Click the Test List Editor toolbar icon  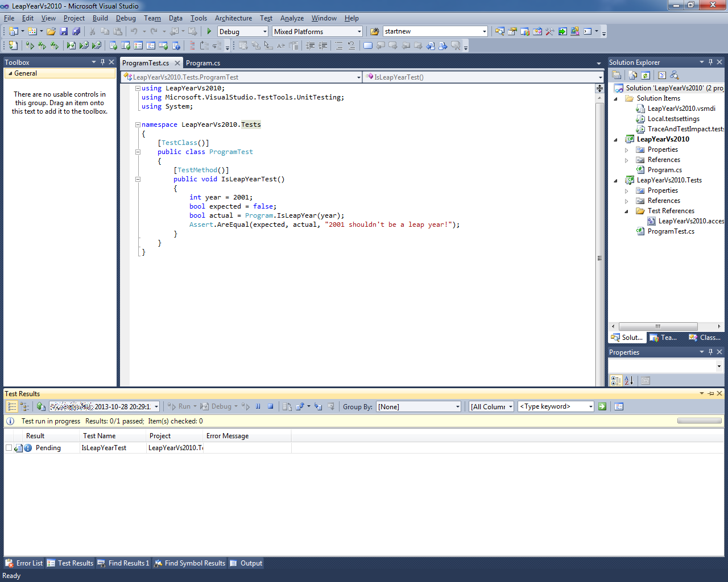(126, 45)
